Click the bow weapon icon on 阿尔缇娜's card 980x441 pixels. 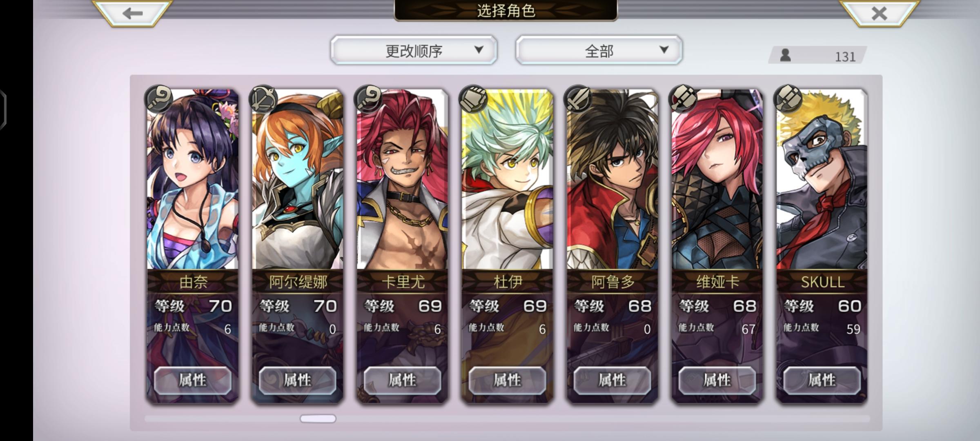[263, 99]
